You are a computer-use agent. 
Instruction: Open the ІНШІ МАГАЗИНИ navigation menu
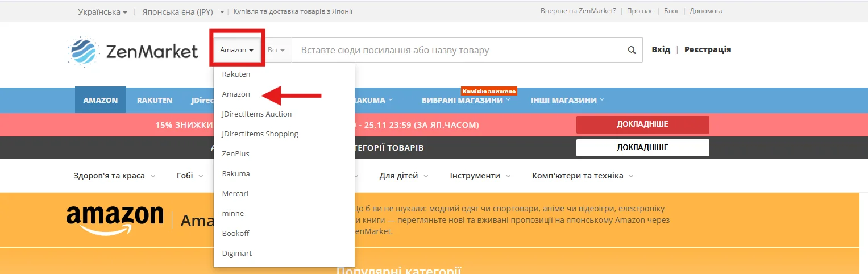567,100
